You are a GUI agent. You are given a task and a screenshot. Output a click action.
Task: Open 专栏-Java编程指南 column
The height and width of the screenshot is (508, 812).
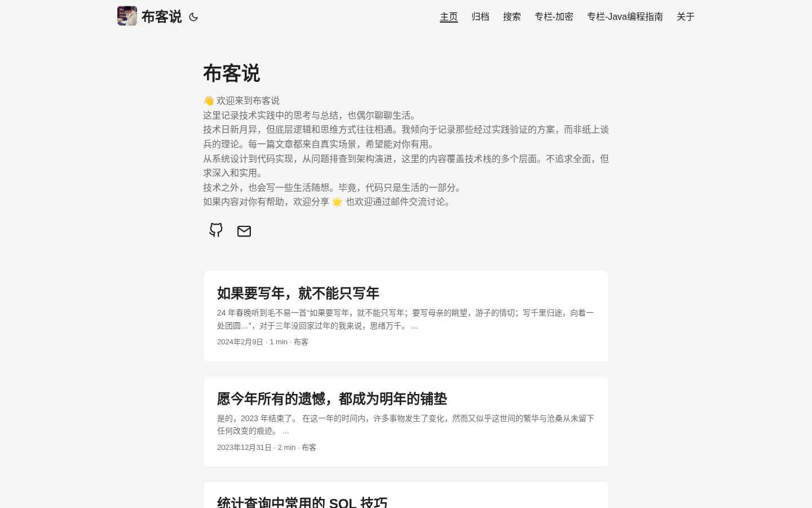pos(625,17)
